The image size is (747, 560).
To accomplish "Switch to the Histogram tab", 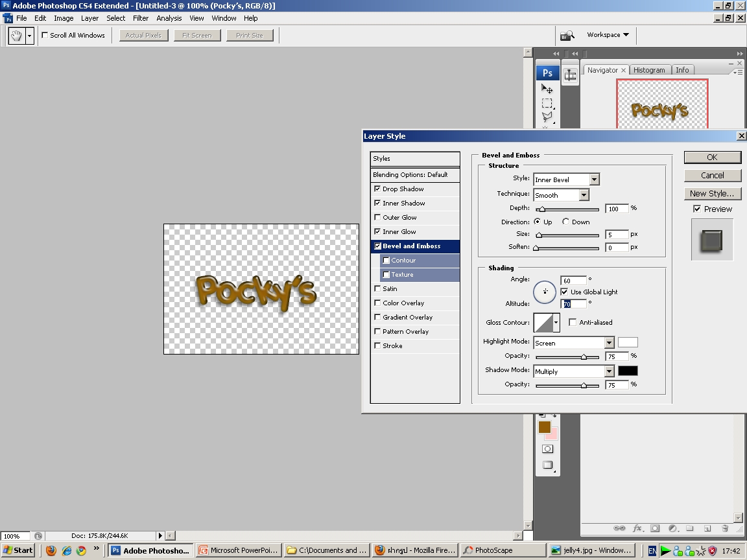I will coord(649,70).
